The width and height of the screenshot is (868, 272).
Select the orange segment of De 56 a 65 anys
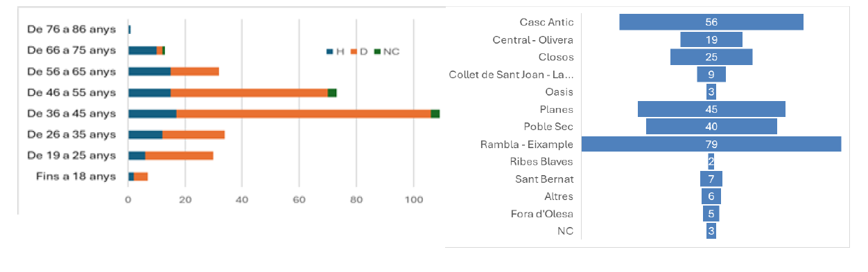pos(195,71)
